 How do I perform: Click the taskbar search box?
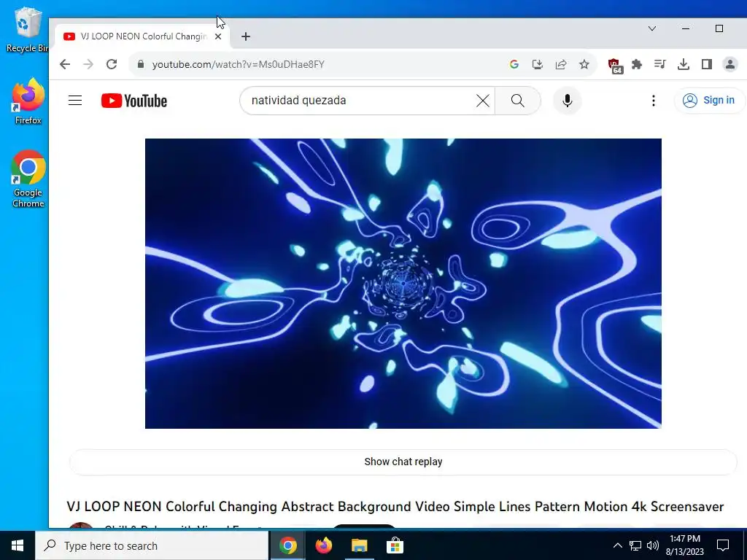[x=152, y=545]
